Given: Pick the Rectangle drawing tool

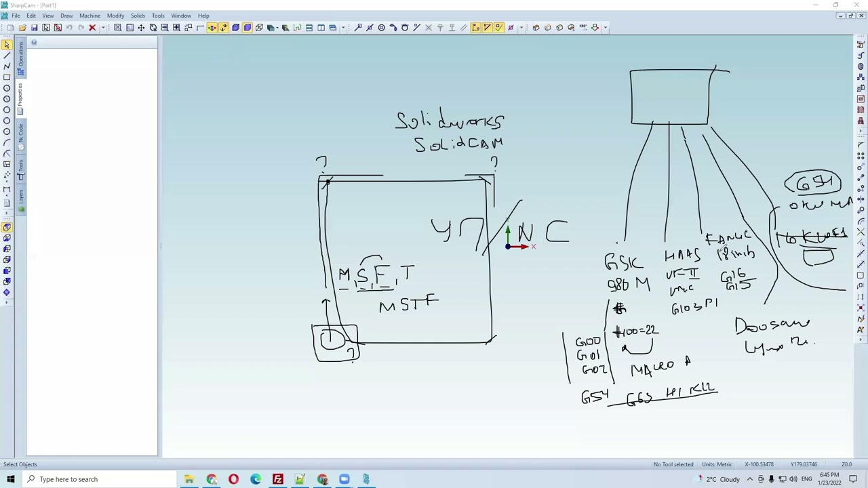Looking at the screenshot, I should coord(7,77).
